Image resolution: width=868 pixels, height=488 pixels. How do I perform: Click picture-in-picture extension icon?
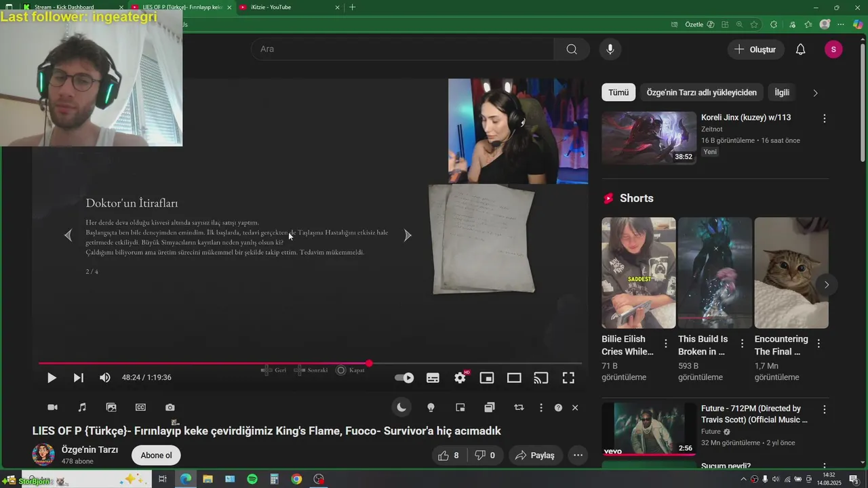coord(460,407)
